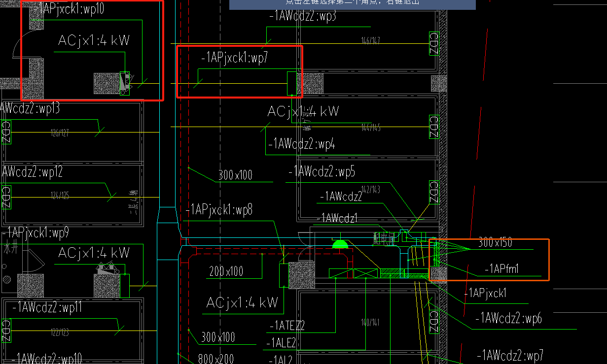Select the -1APjxck1 panel label
The width and height of the screenshot is (607, 364).
coord(485,294)
